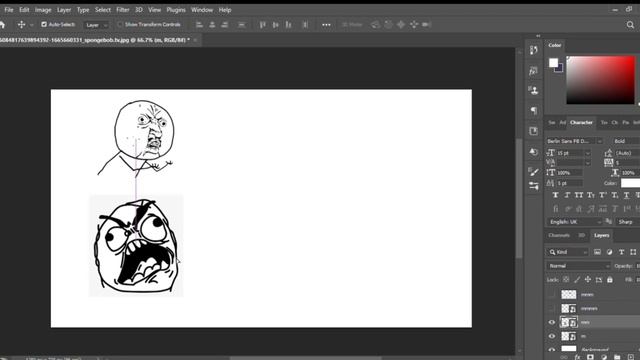Open the Plugins menu
The height and width of the screenshot is (360, 640).
(176, 10)
